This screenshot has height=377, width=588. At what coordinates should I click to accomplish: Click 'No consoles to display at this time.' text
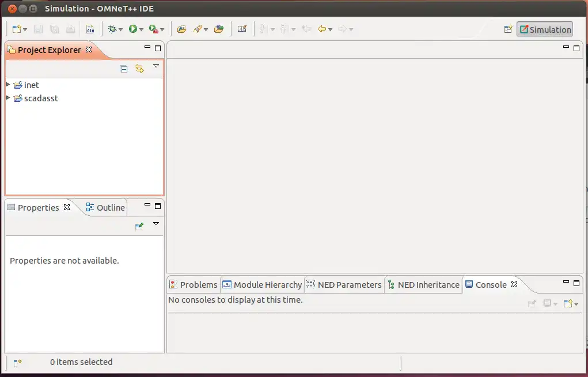[x=236, y=300]
